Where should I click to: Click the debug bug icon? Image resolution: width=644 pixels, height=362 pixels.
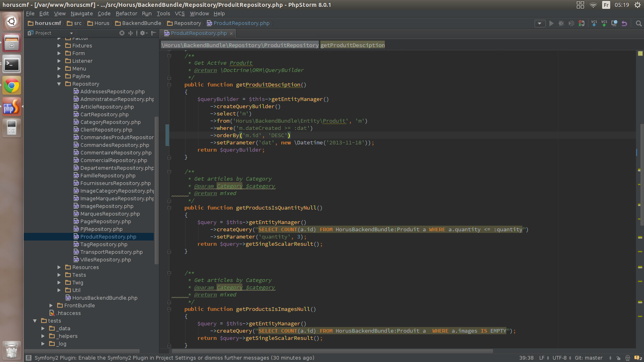pyautogui.click(x=561, y=23)
